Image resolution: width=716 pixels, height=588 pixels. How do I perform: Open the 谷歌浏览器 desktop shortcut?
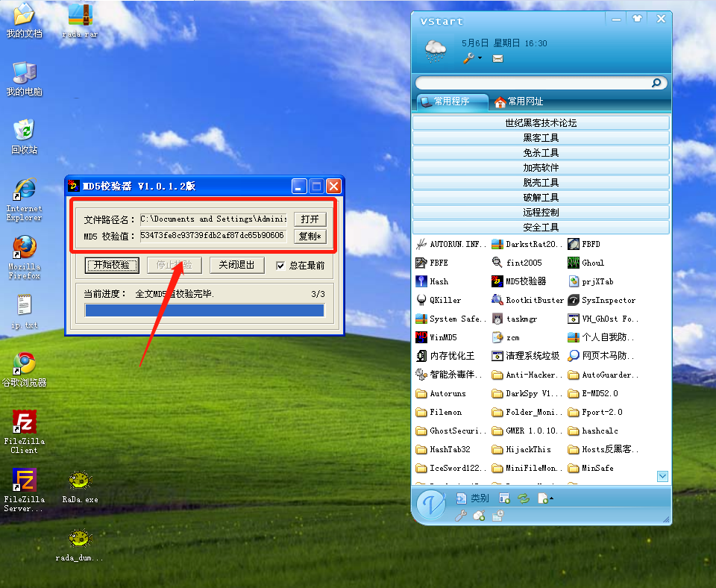pos(24,369)
